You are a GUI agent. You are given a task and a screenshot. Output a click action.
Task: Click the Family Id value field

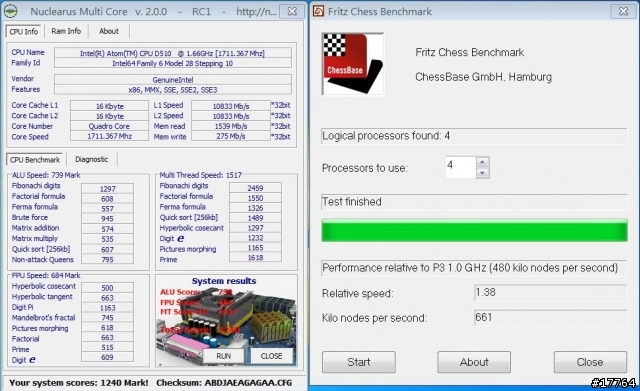click(x=173, y=63)
